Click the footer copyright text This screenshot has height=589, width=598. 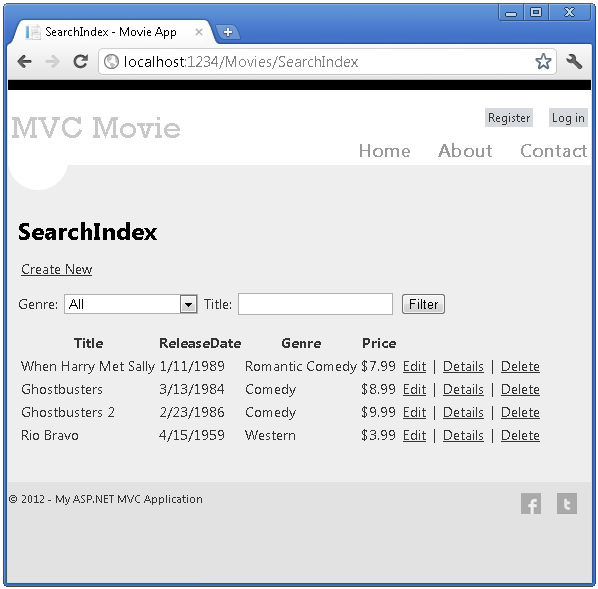(x=106, y=499)
